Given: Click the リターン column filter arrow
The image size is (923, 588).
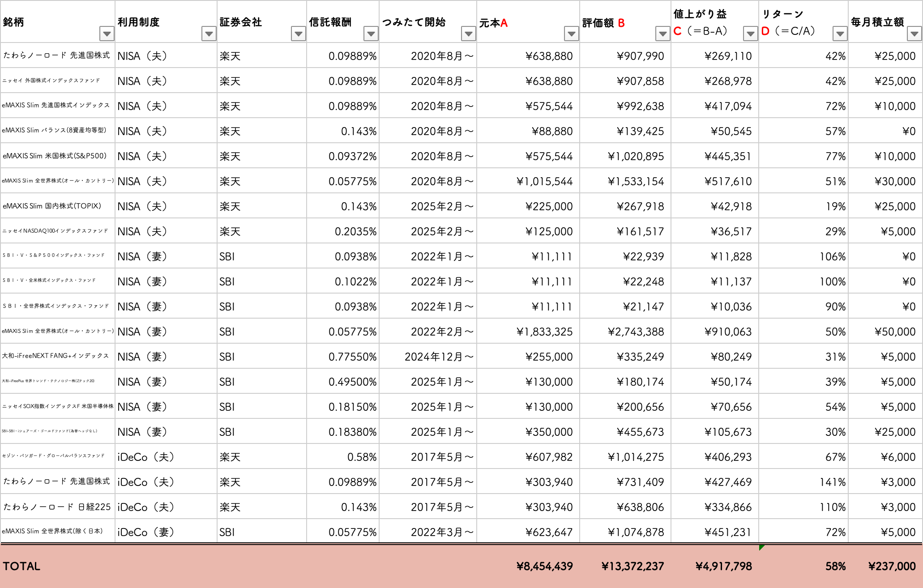Looking at the screenshot, I should tap(840, 34).
